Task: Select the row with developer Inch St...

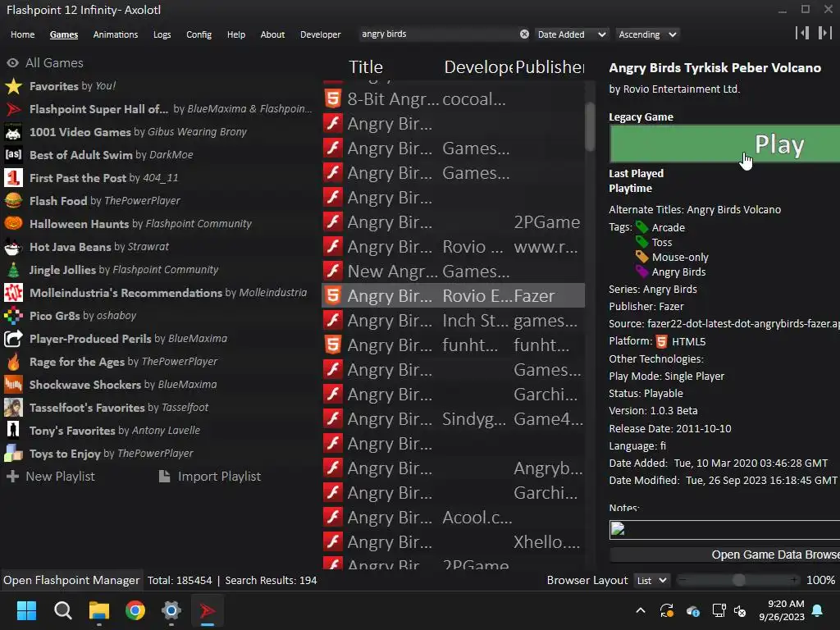Action: (x=453, y=321)
